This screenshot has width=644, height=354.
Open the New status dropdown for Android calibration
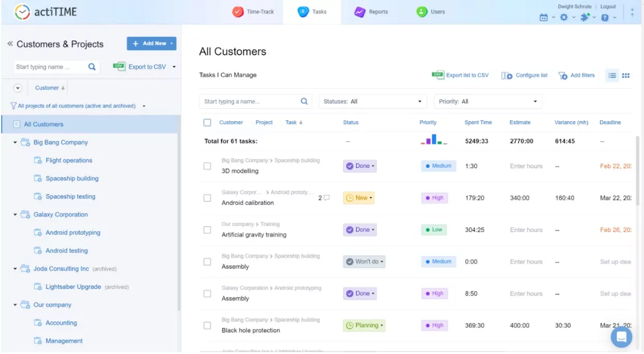point(359,198)
